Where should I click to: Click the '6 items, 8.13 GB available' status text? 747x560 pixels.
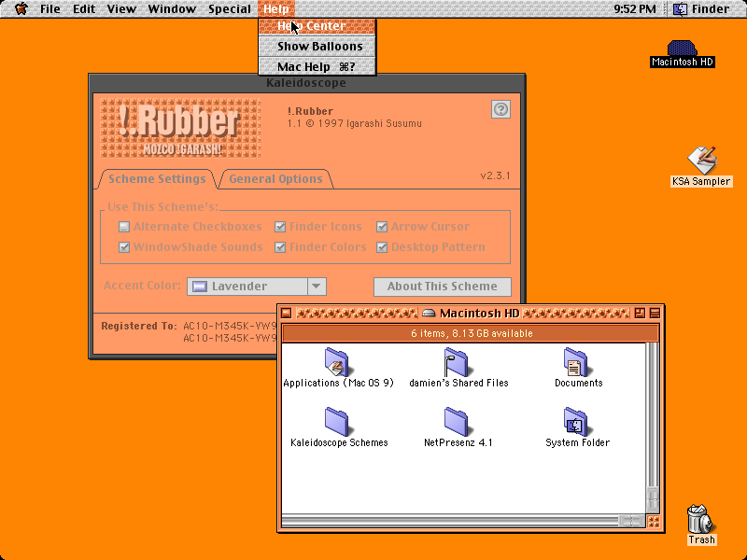click(x=472, y=333)
